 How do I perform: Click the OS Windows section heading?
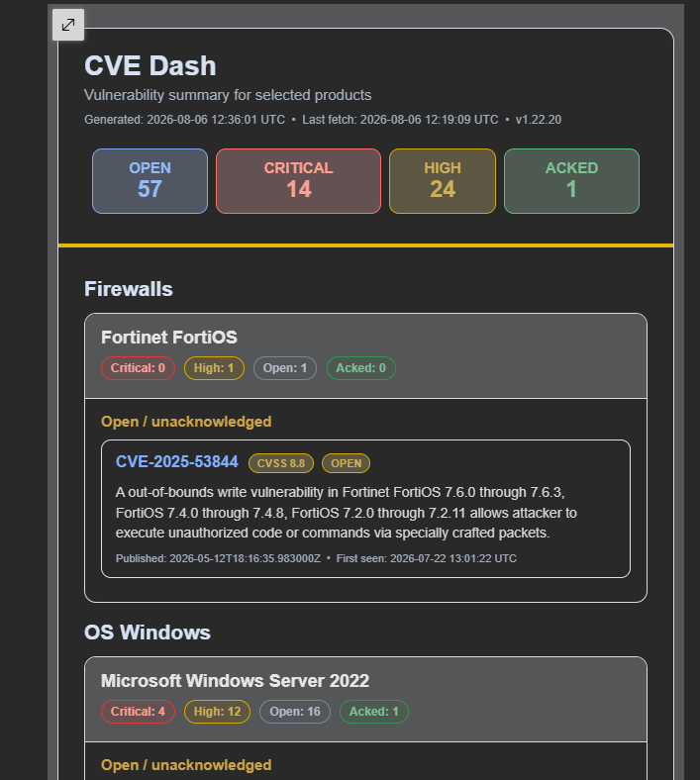coord(148,633)
